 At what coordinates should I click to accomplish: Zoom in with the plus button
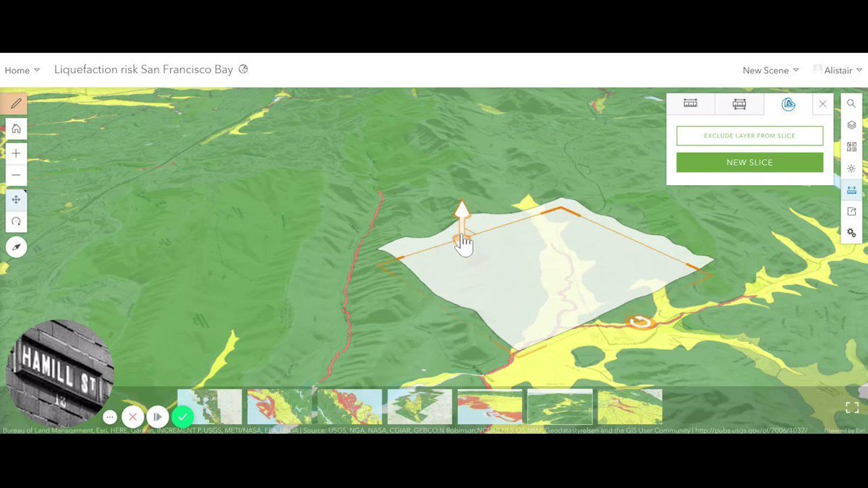(x=15, y=153)
